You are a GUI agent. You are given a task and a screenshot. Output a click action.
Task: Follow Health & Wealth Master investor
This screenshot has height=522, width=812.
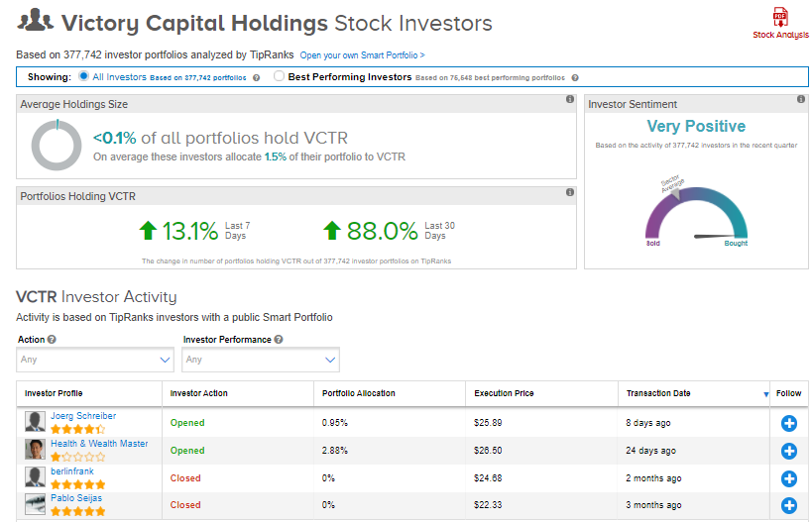[x=789, y=451]
